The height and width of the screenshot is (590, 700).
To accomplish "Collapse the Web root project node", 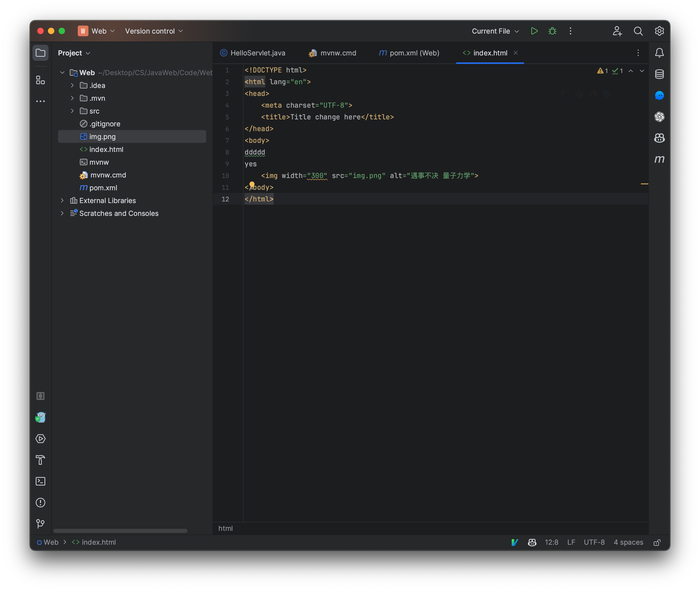I will point(62,72).
